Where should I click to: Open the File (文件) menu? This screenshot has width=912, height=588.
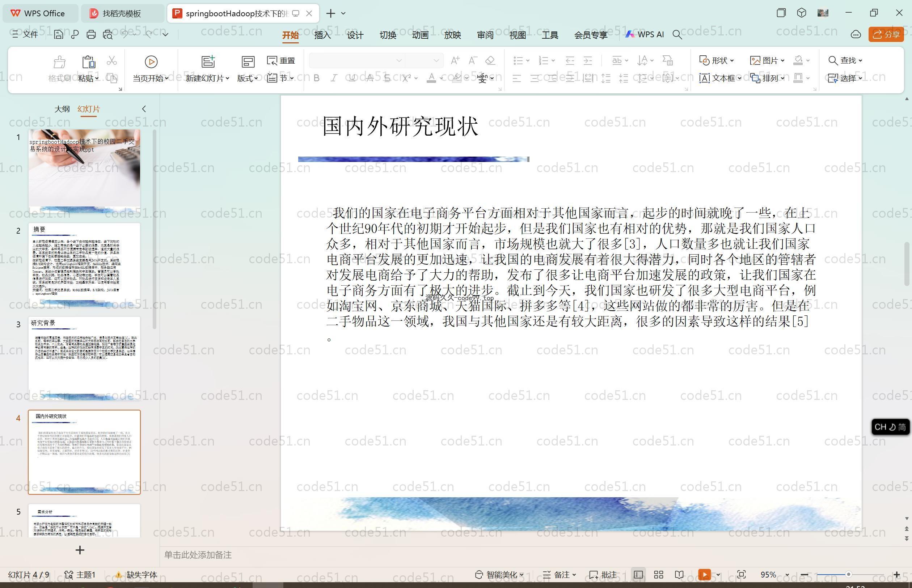point(25,34)
